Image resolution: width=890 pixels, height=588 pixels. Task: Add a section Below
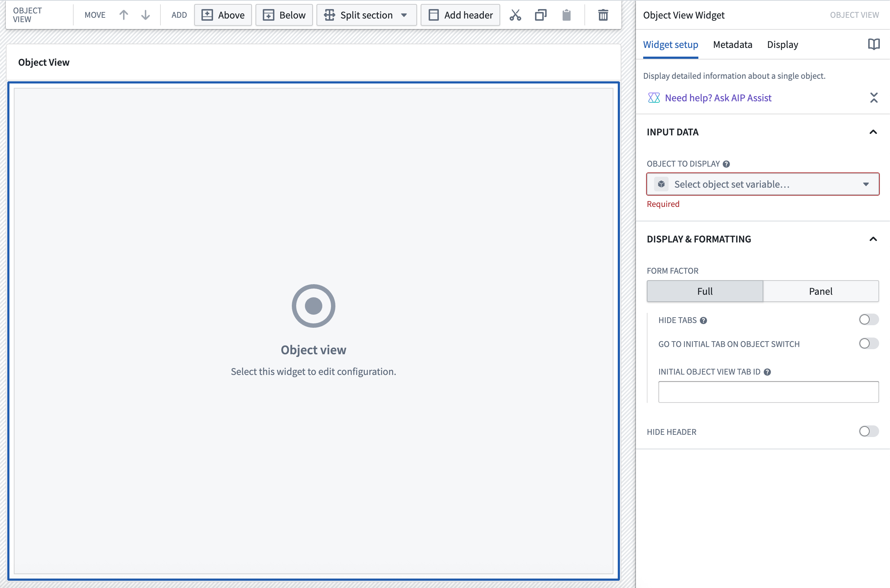coord(284,15)
